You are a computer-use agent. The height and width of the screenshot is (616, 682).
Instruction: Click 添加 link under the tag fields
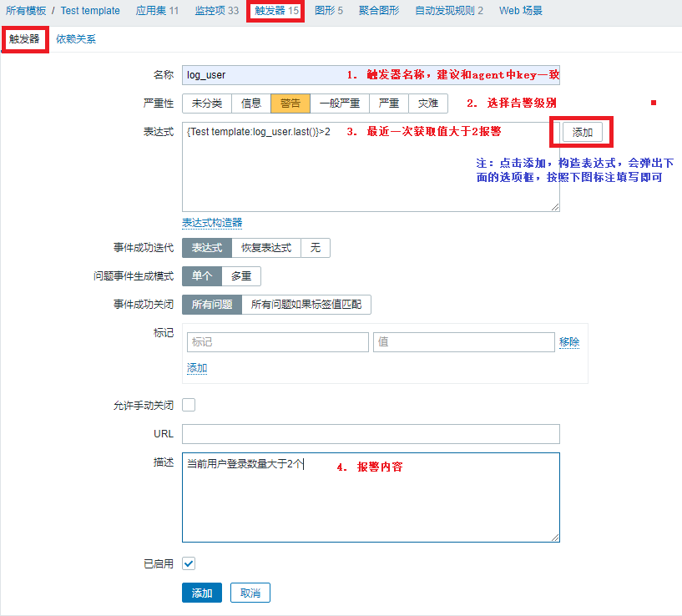(197, 368)
